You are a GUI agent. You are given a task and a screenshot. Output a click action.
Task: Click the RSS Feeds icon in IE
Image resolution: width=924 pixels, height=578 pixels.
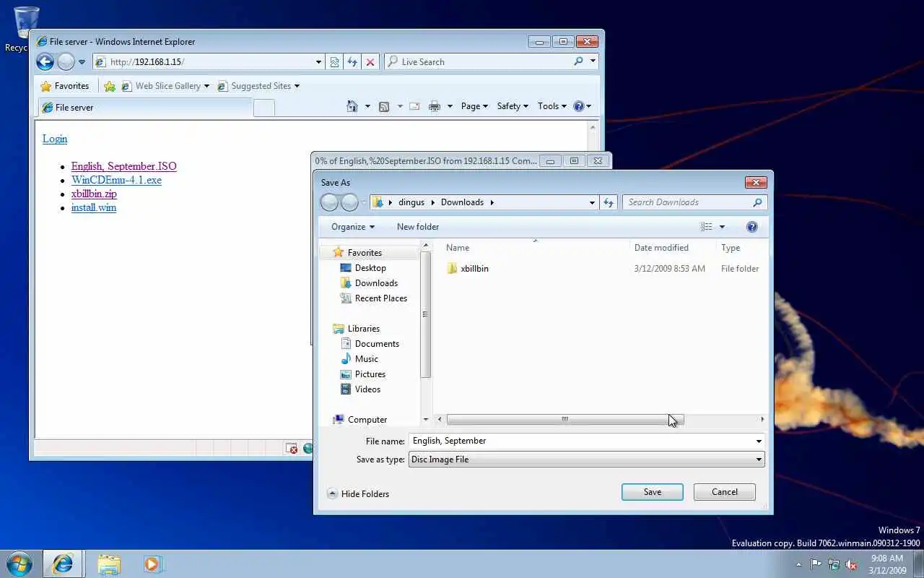[384, 106]
